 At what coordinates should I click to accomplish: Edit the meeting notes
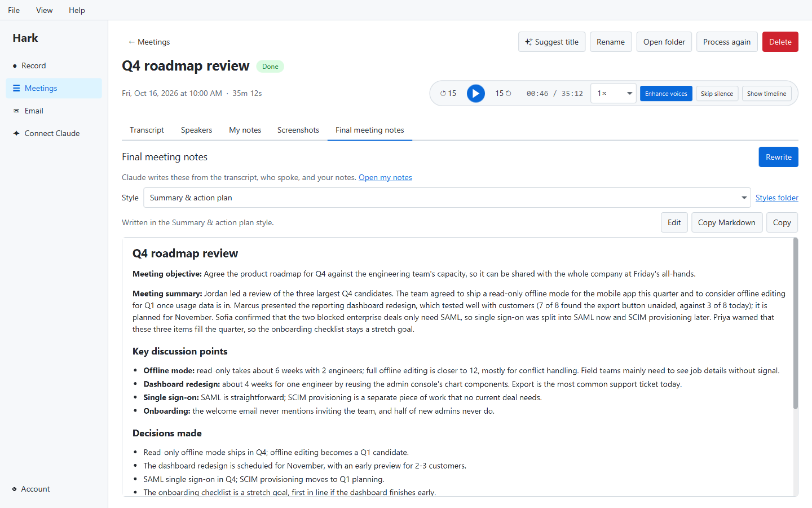point(674,222)
